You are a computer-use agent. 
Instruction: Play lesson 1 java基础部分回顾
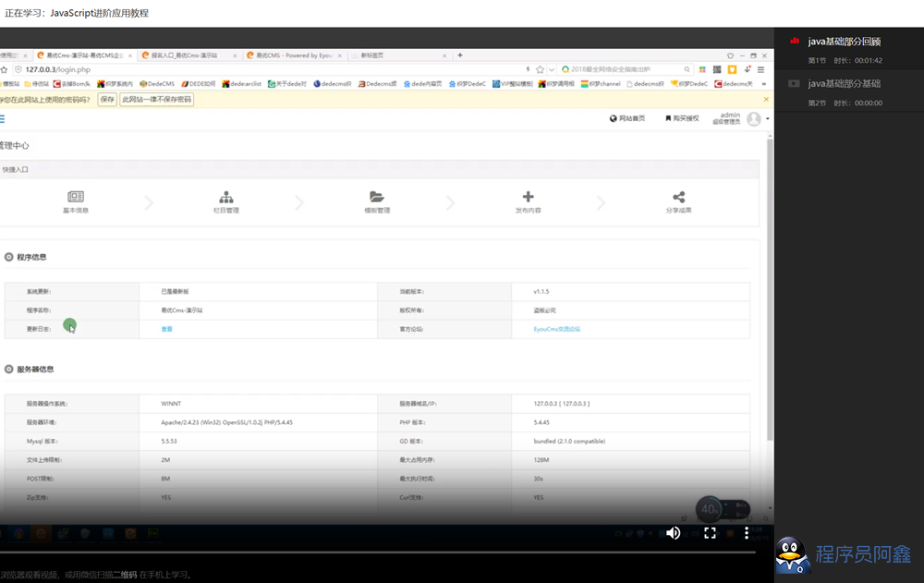coord(844,41)
